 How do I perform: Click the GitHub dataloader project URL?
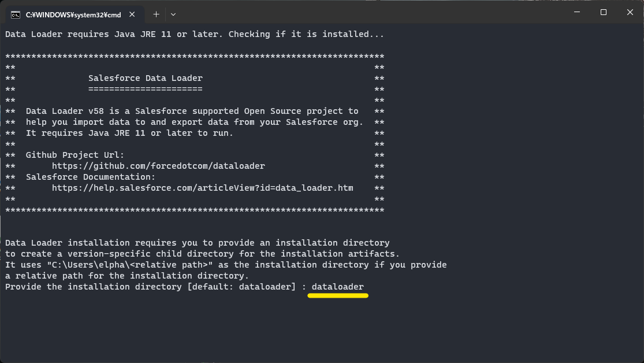click(158, 166)
